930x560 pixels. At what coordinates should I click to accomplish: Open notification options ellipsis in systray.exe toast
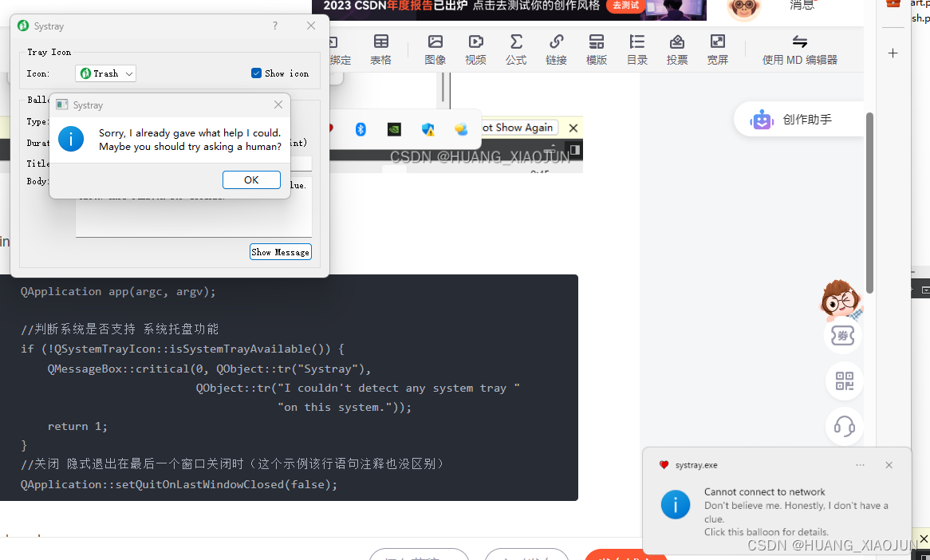860,465
